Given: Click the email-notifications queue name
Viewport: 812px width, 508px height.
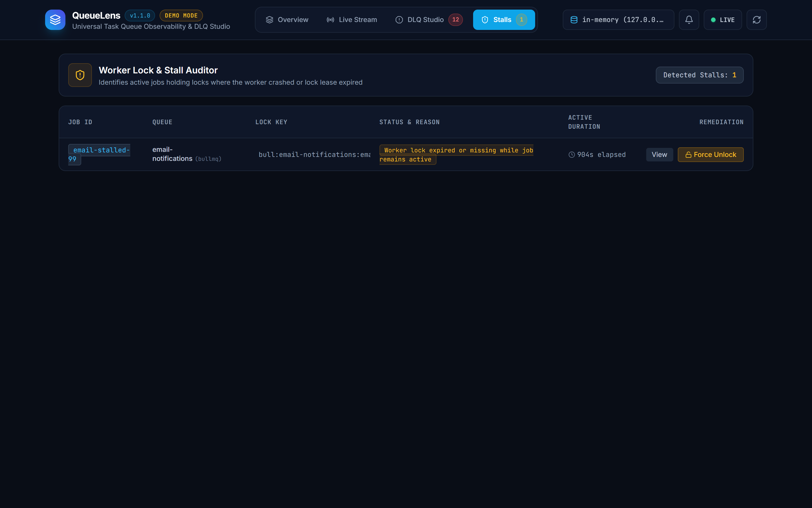Looking at the screenshot, I should point(173,154).
